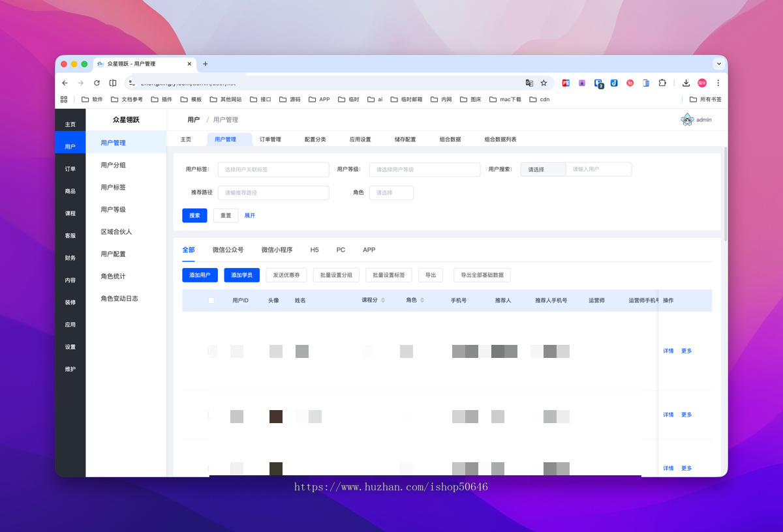783x532 pixels.
Task: Open the 其他网站 bookmark folder
Action: [x=226, y=99]
